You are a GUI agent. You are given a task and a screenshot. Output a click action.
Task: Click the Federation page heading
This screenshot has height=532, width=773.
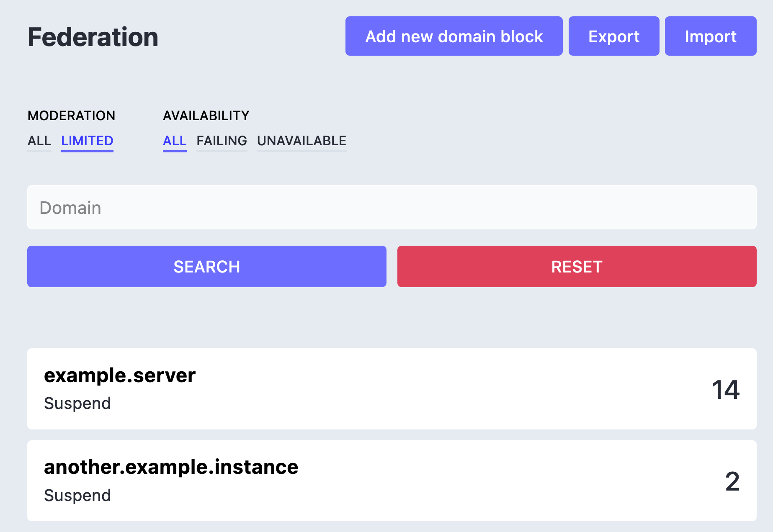pos(93,37)
